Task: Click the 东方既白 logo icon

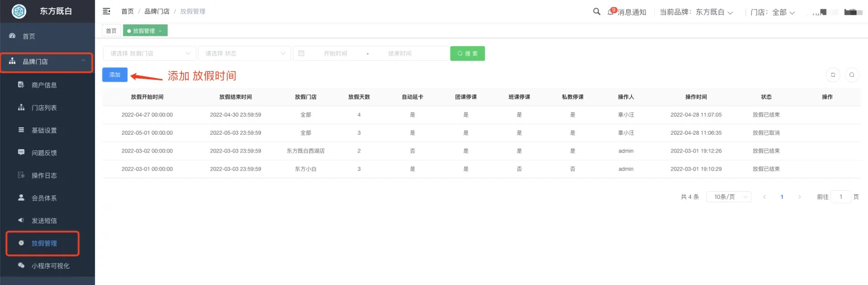Action: pyautogui.click(x=19, y=11)
